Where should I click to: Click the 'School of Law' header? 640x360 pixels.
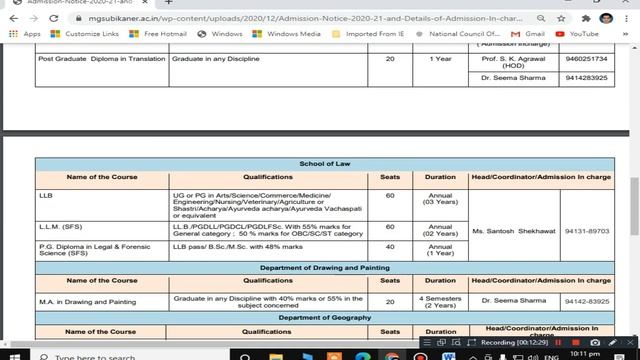pos(325,164)
